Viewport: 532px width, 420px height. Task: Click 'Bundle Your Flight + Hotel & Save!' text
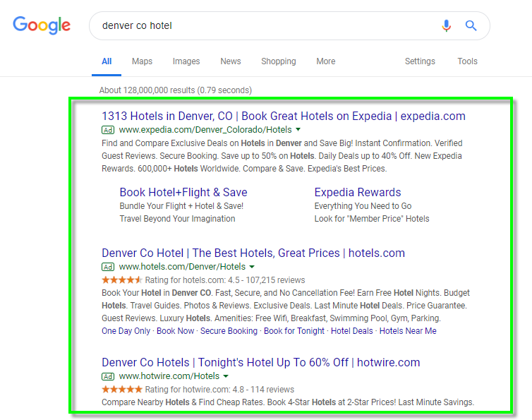click(181, 206)
